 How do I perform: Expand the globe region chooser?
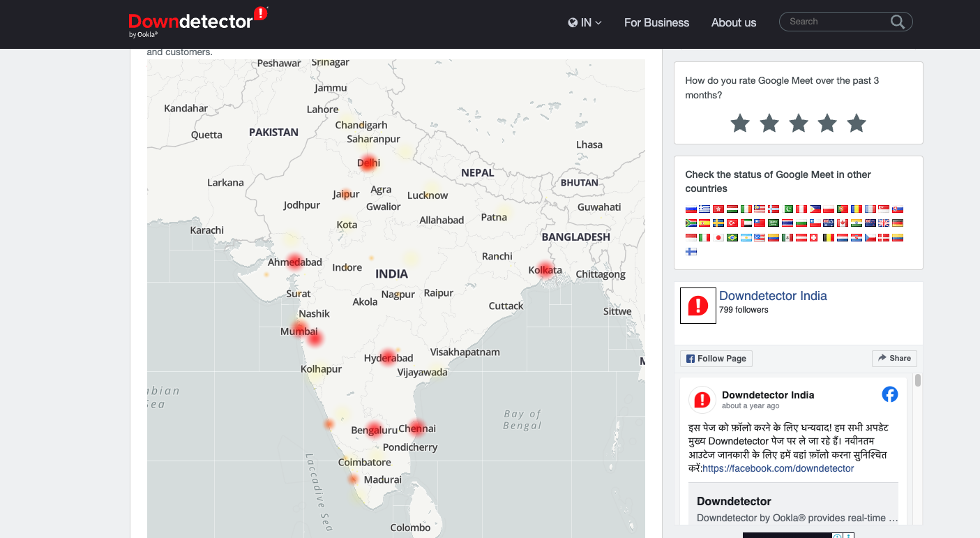573,22
